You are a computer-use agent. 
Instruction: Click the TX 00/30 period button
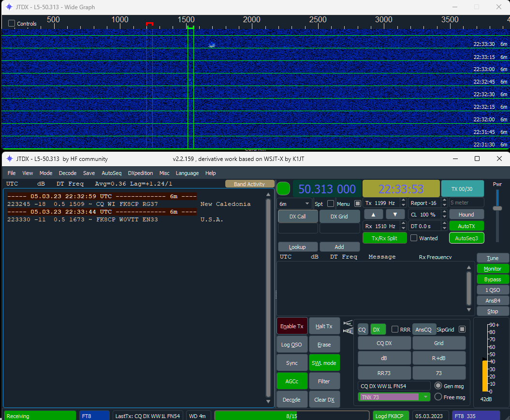pyautogui.click(x=462, y=189)
